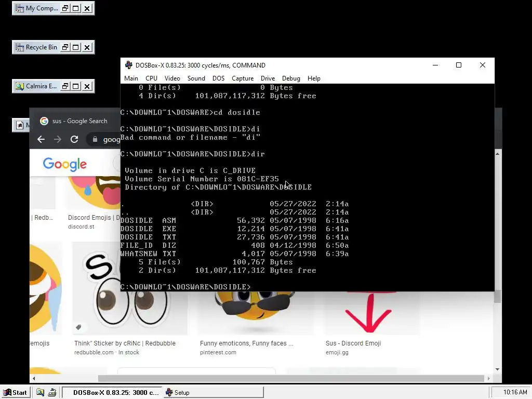Go back in the browser

(x=41, y=139)
